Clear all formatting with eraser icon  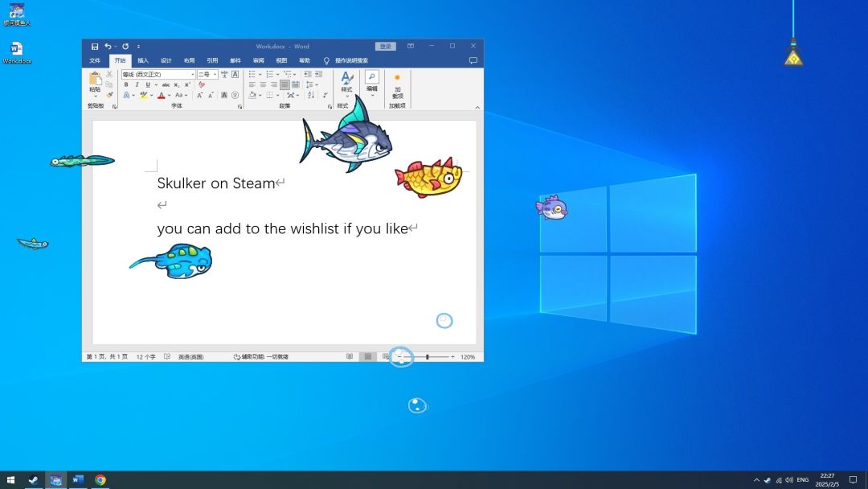coord(202,84)
